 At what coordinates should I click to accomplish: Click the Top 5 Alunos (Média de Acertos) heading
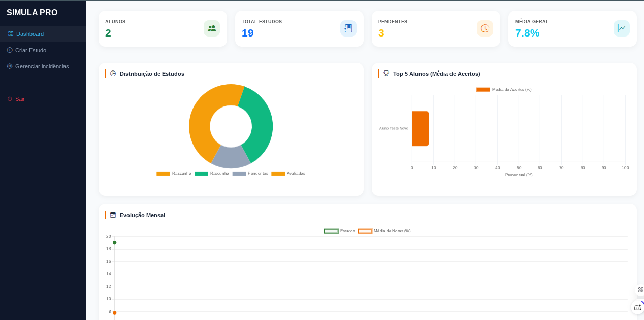click(437, 74)
